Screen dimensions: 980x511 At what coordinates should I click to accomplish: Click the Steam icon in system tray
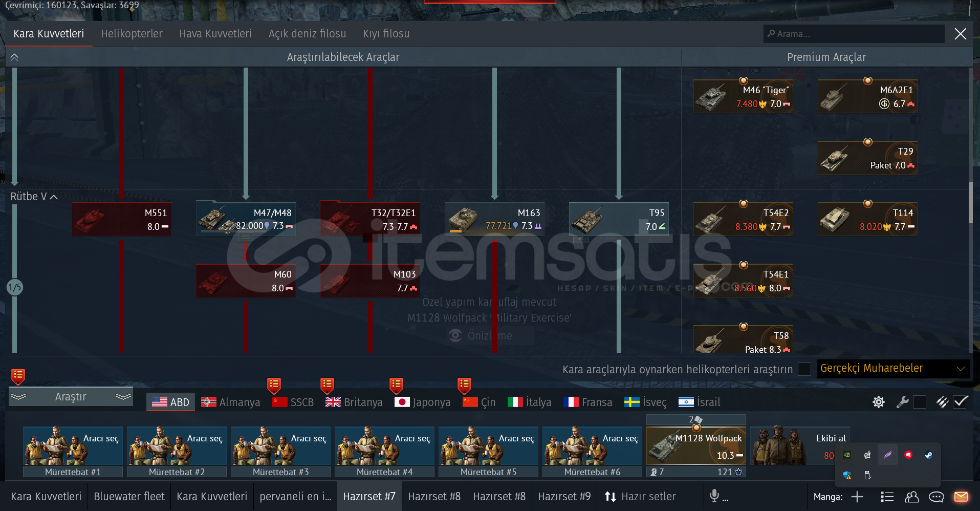coord(928,455)
